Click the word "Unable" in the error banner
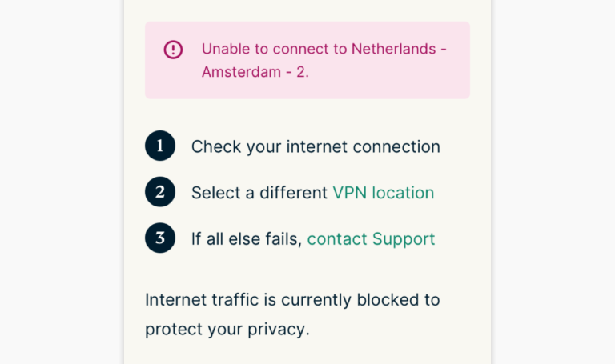 [226, 49]
